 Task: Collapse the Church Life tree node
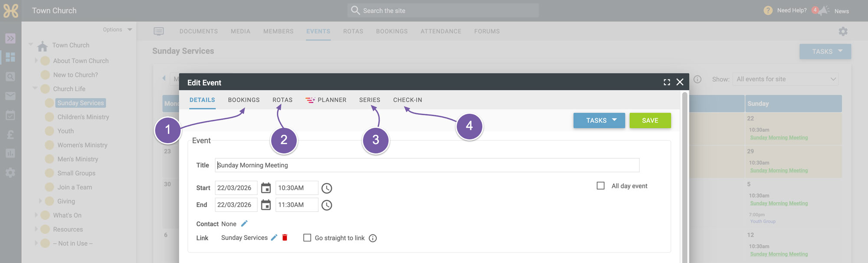click(35, 88)
